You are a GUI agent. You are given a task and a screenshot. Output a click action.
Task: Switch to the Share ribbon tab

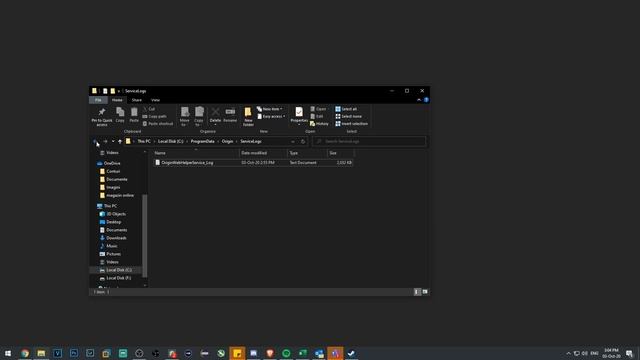coord(137,100)
